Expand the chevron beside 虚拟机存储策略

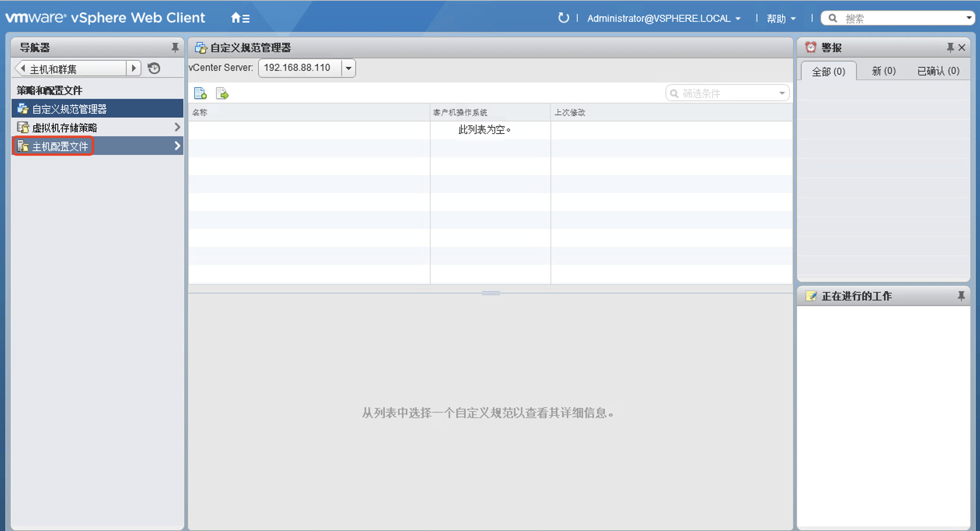pyautogui.click(x=177, y=127)
